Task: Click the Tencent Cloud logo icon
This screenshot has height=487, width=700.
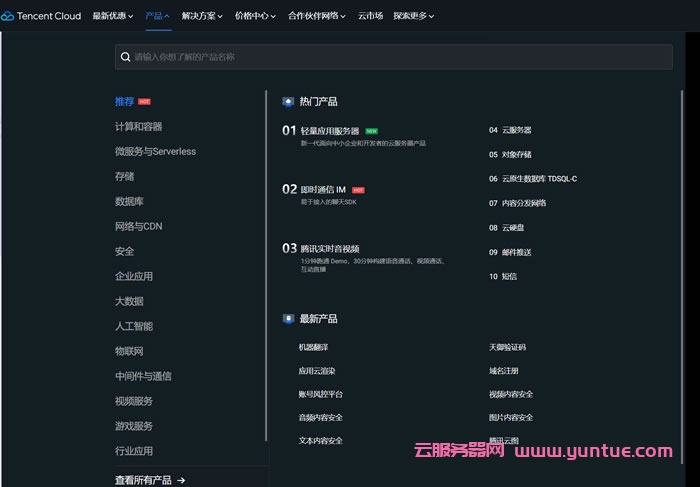Action: pos(8,16)
